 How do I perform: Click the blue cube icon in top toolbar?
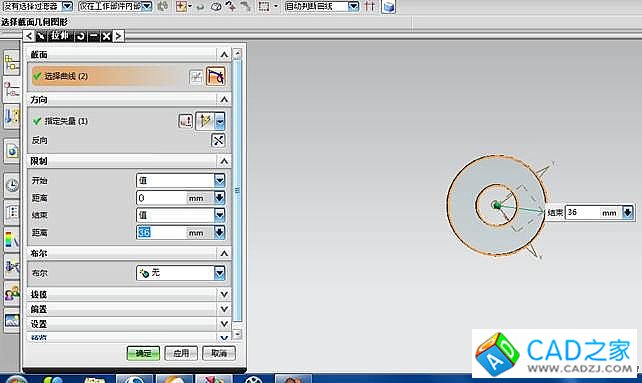[388, 7]
